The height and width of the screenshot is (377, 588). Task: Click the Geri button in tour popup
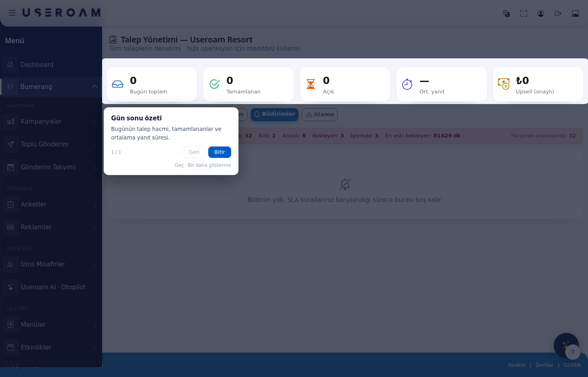pos(194,152)
